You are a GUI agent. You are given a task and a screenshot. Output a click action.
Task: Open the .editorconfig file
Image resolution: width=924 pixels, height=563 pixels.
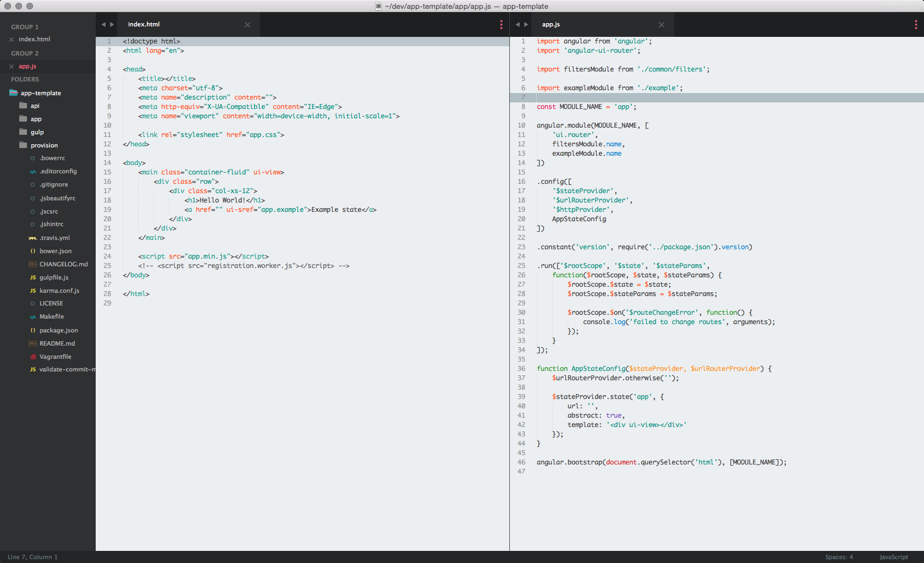(x=58, y=171)
